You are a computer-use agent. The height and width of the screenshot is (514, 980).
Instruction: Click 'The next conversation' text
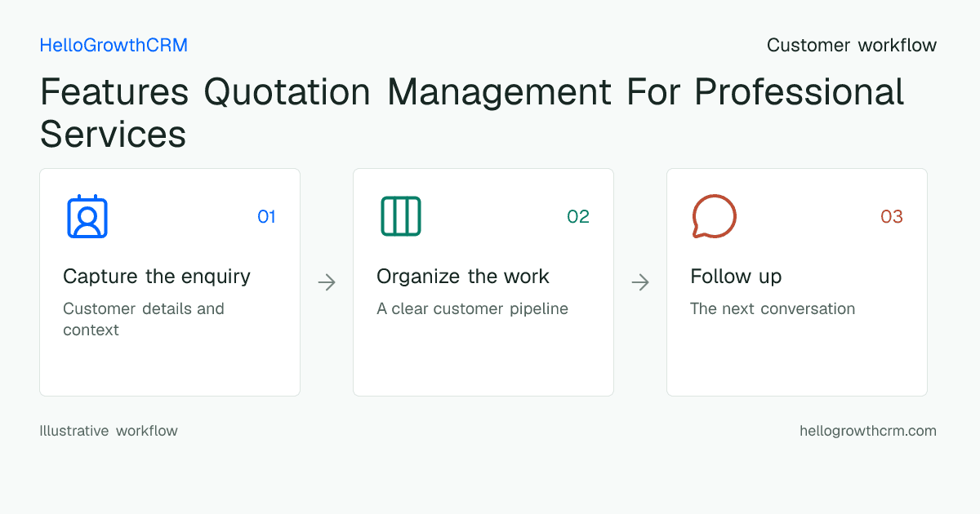click(773, 309)
